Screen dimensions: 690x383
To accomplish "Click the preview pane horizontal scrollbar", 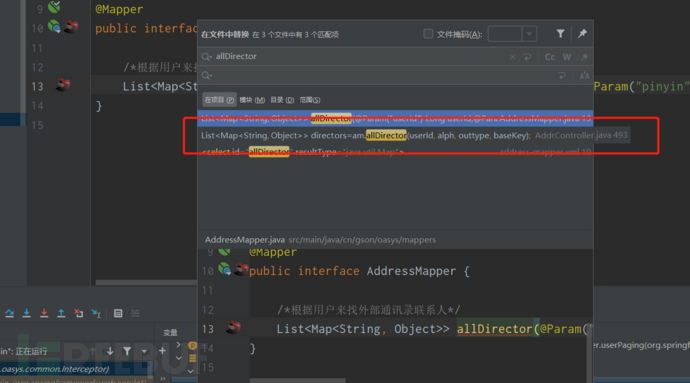I will click(x=297, y=380).
